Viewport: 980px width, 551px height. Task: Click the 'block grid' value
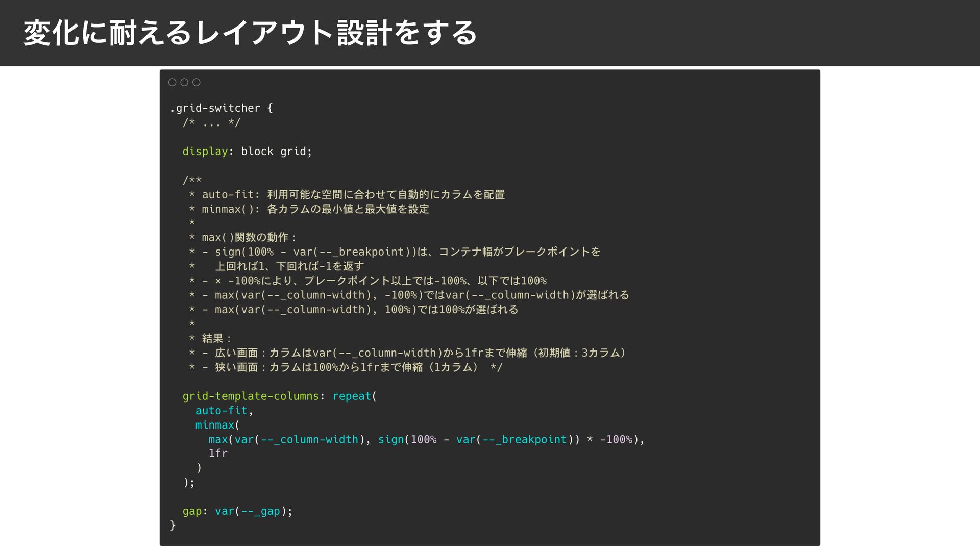(274, 152)
